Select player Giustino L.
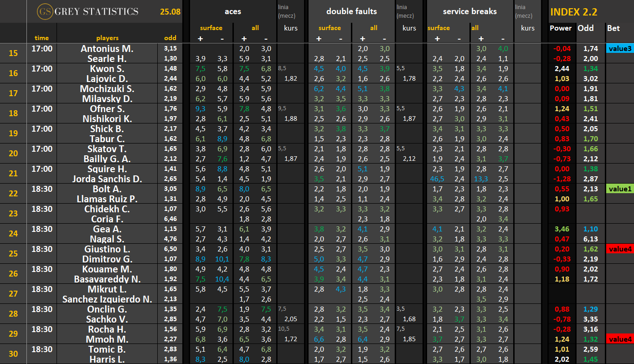 pyautogui.click(x=107, y=249)
